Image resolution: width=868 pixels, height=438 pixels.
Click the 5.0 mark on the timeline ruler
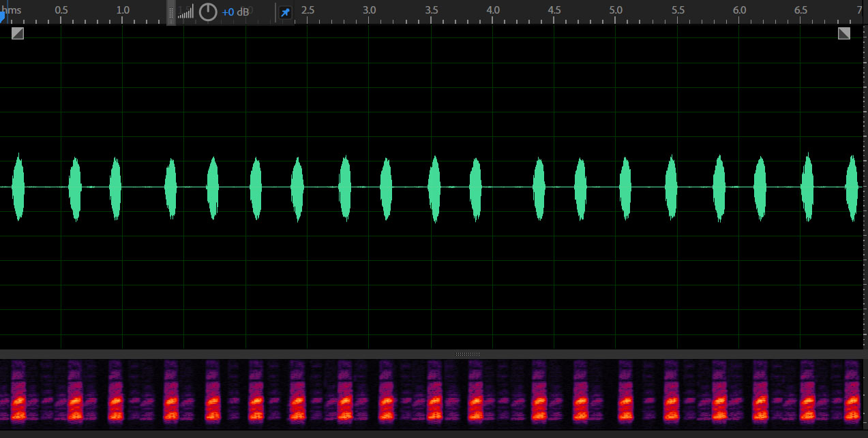(x=616, y=11)
